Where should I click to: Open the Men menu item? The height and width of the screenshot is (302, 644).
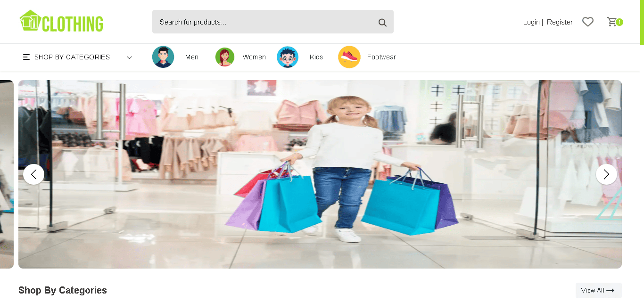[192, 57]
